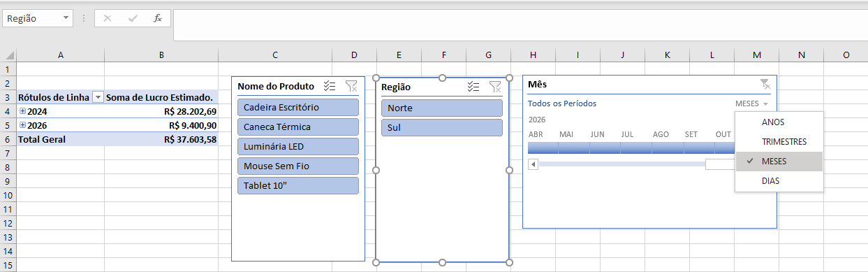The image size is (868, 272).
Task: Filter by Tablet 10" product
Action: click(298, 185)
